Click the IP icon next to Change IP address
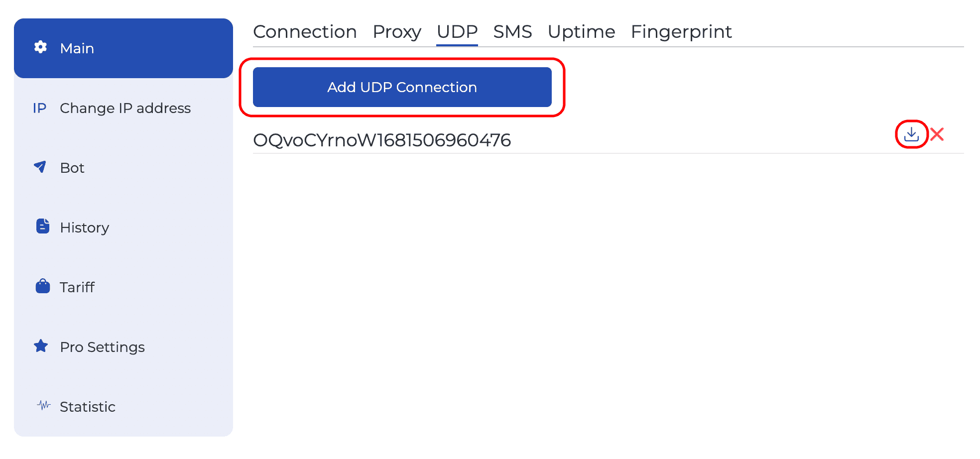The image size is (980, 459). pyautogui.click(x=39, y=108)
